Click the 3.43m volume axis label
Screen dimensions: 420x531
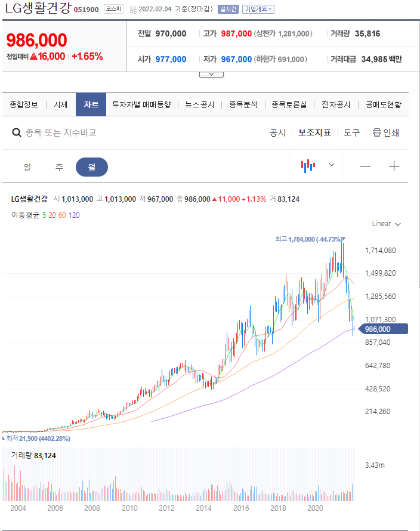[375, 465]
